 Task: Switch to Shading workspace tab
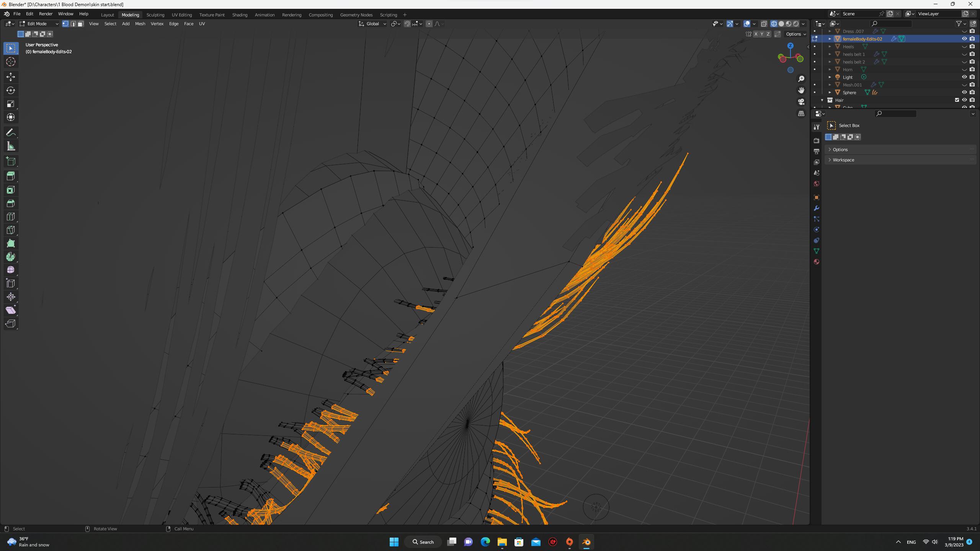tap(240, 15)
